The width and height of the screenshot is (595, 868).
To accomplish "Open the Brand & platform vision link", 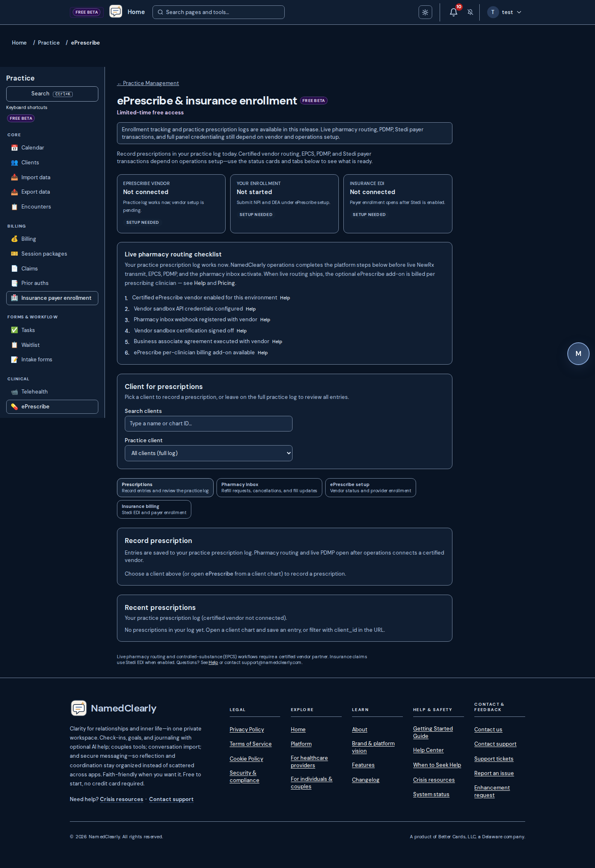I will (374, 747).
